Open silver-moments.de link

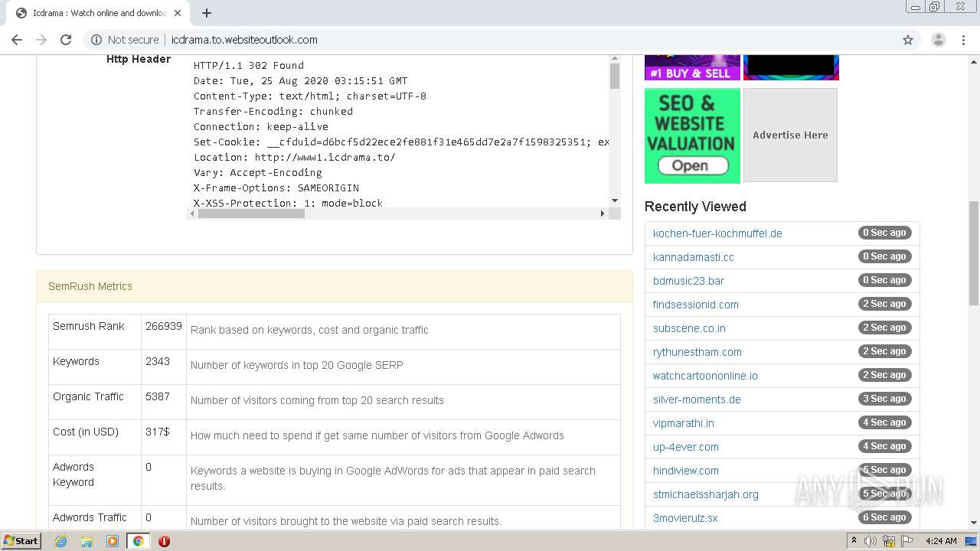coord(697,399)
